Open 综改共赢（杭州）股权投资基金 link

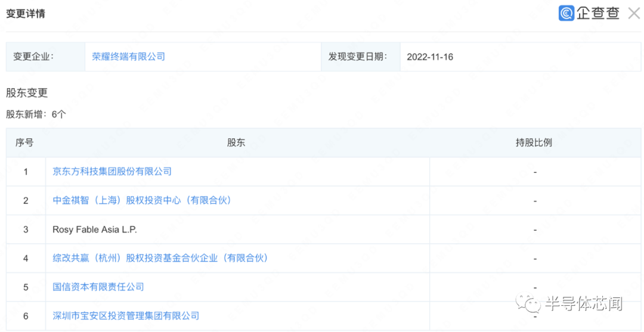160,258
